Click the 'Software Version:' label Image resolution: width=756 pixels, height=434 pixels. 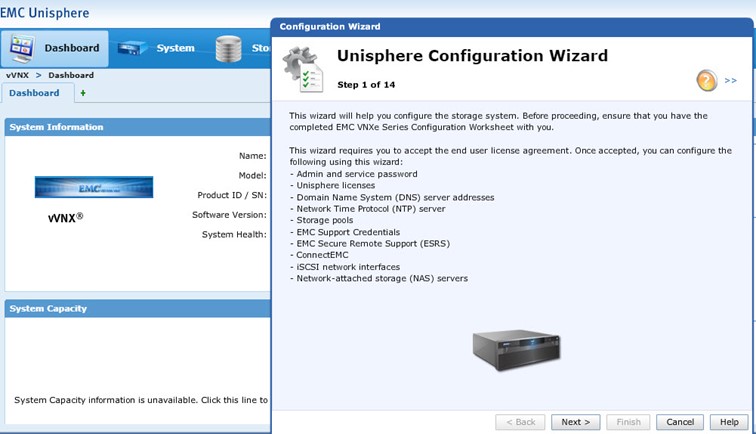point(229,215)
